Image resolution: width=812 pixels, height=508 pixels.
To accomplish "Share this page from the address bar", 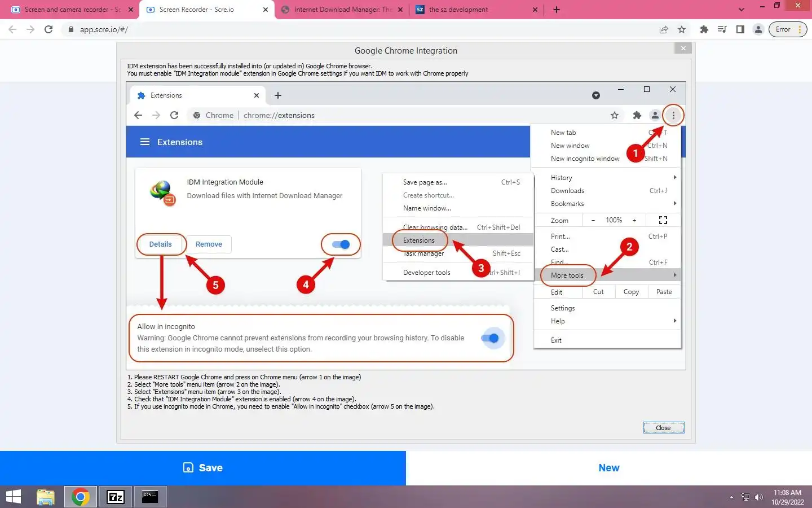I will point(664,29).
